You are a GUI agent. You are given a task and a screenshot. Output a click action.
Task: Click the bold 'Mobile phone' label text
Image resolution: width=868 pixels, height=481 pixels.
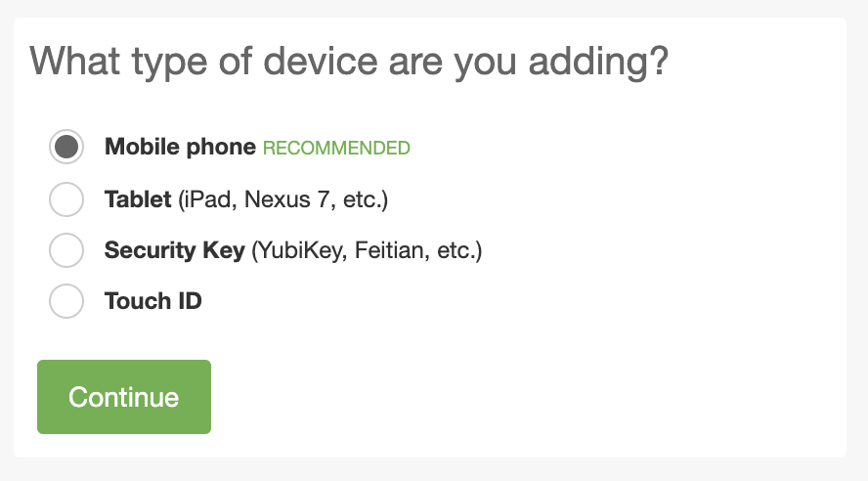pos(180,148)
